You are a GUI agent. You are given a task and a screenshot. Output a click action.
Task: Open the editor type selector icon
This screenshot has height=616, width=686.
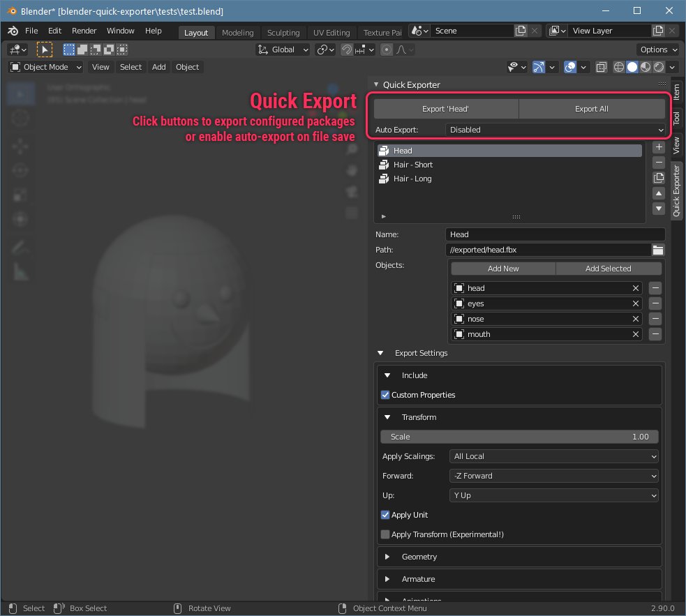(x=18, y=50)
